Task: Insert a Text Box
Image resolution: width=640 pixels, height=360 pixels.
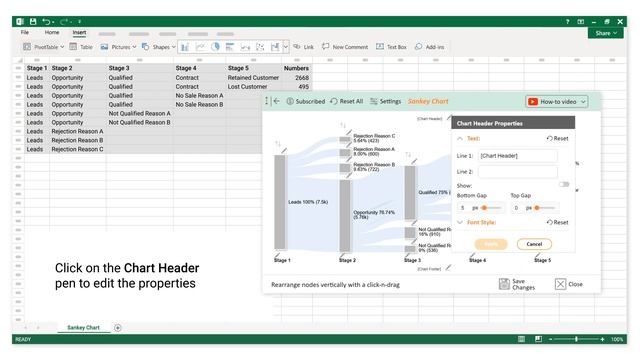Action: 391,47
